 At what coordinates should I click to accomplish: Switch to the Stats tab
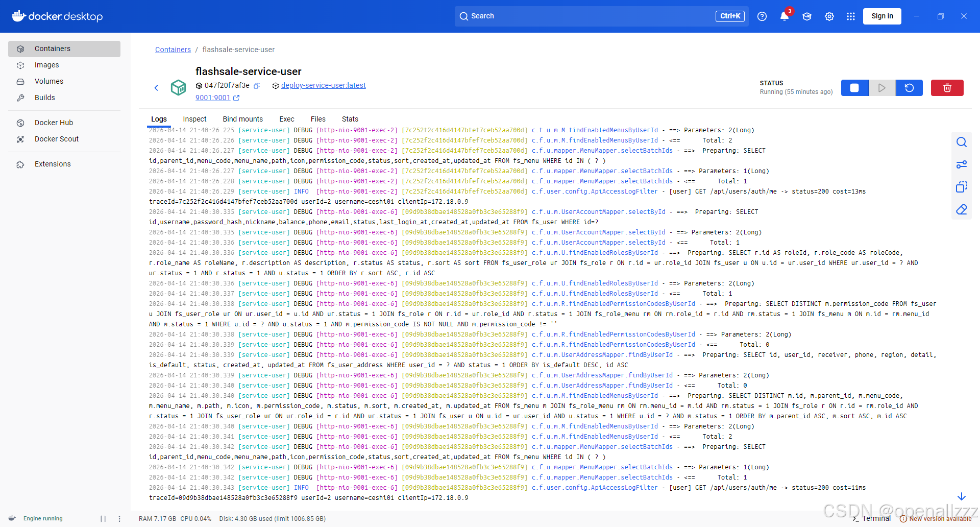point(350,119)
